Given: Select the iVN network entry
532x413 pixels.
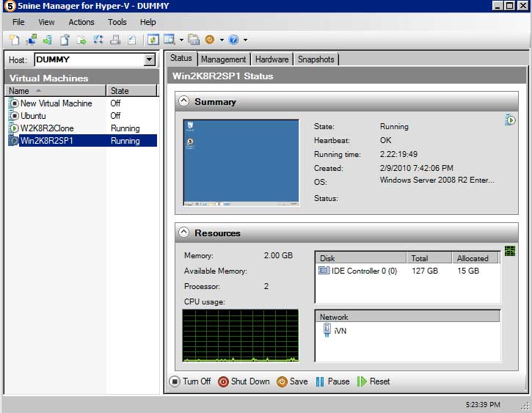Looking at the screenshot, I should [335, 330].
